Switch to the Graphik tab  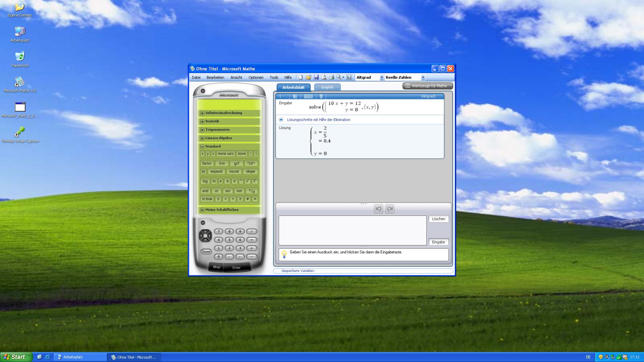click(x=327, y=87)
